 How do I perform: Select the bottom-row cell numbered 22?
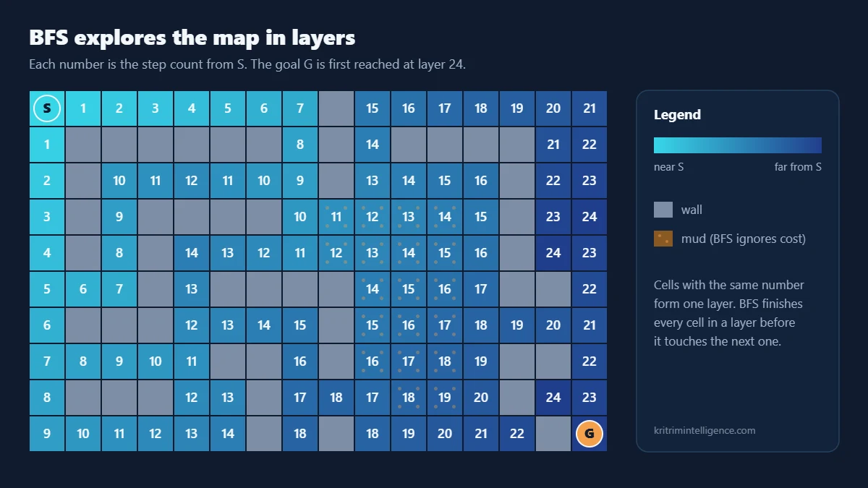click(517, 434)
